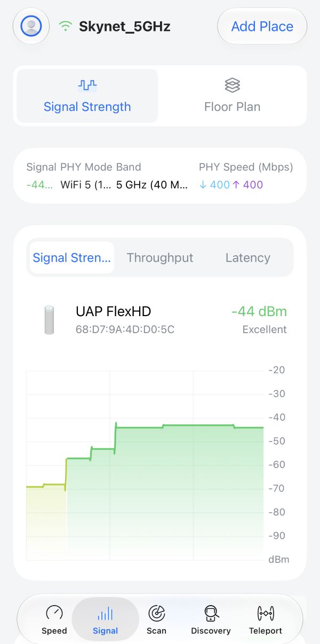Tap the Floor Plan layers icon
Screen dimensions: 320x644
[233, 85]
